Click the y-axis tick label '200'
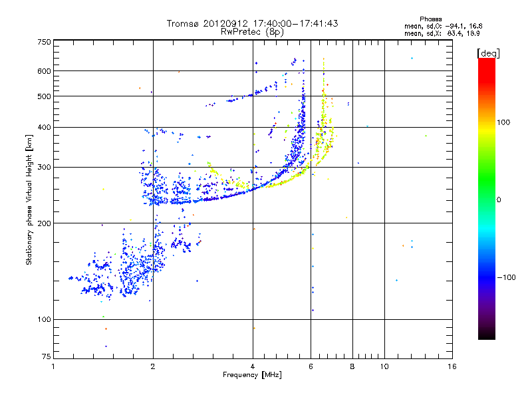The width and height of the screenshot is (532, 399). 44,223
